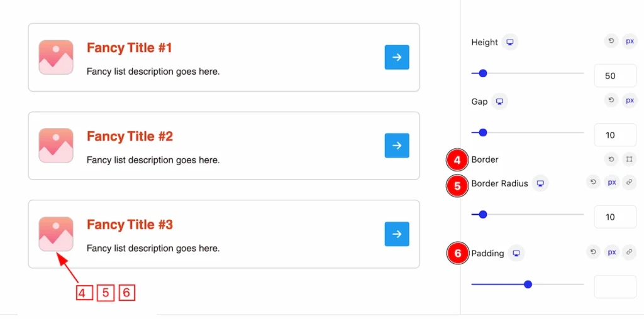Click the Height slider handle
Viewport: 644px width, 319px height.
click(x=483, y=73)
